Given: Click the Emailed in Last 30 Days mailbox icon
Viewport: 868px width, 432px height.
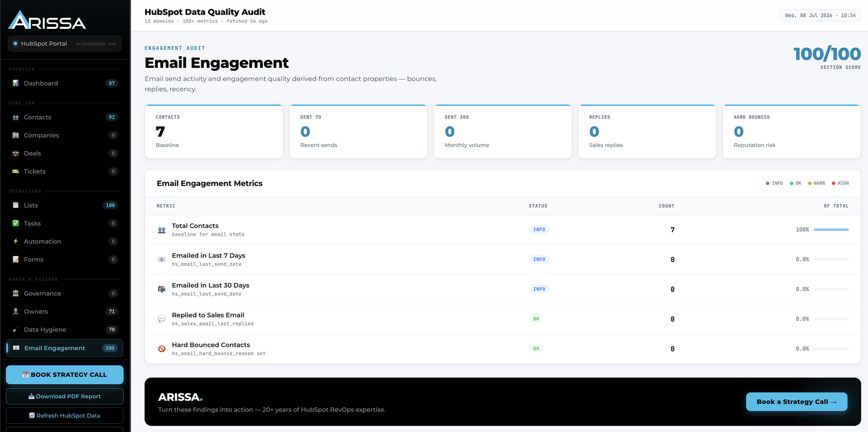Looking at the screenshot, I should pos(162,289).
